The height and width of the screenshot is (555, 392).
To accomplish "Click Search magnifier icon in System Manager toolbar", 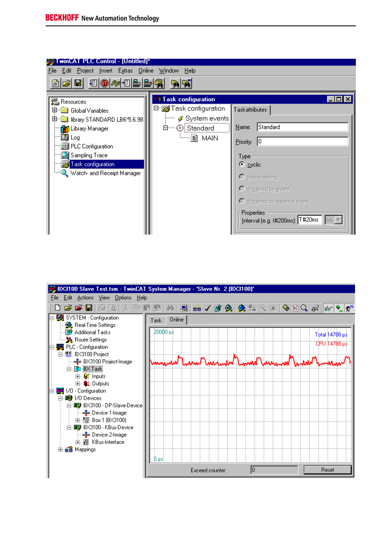I will tap(304, 308).
